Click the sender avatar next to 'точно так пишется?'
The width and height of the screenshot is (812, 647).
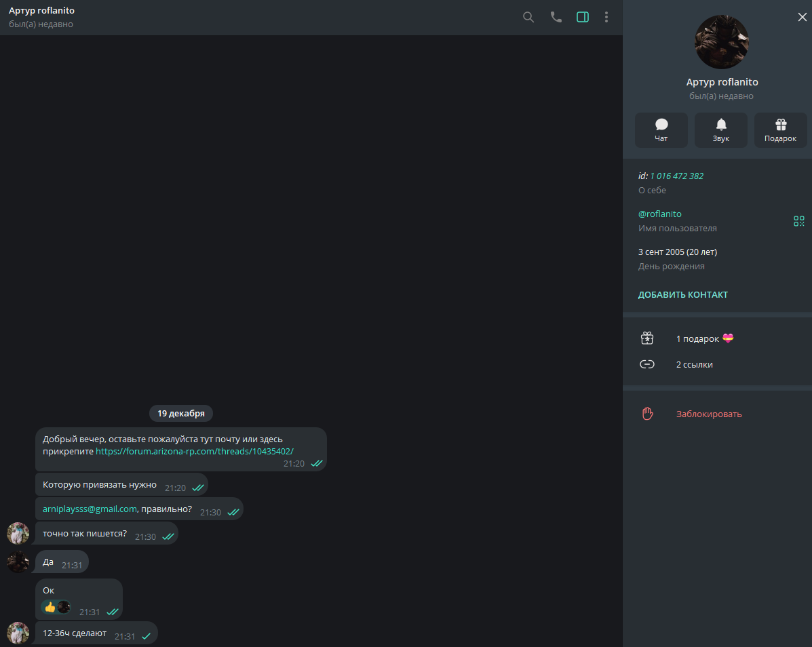[x=18, y=533]
